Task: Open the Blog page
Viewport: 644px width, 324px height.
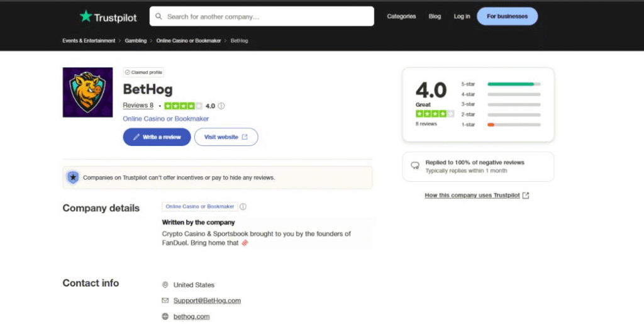Action: [435, 16]
